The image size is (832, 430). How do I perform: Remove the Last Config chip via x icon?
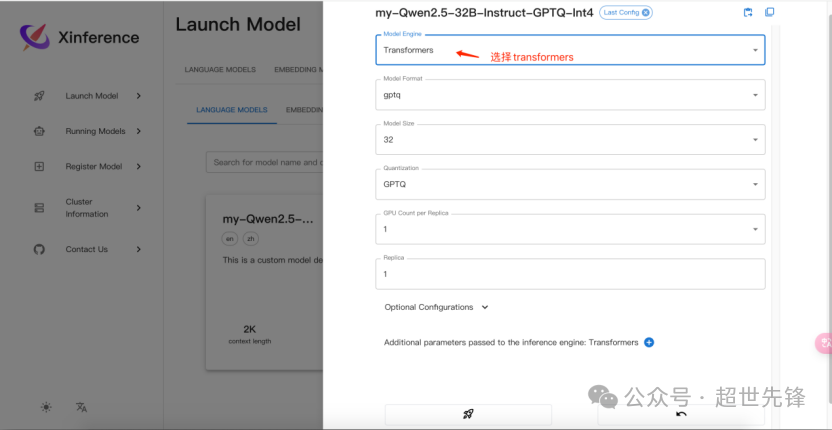(x=645, y=12)
